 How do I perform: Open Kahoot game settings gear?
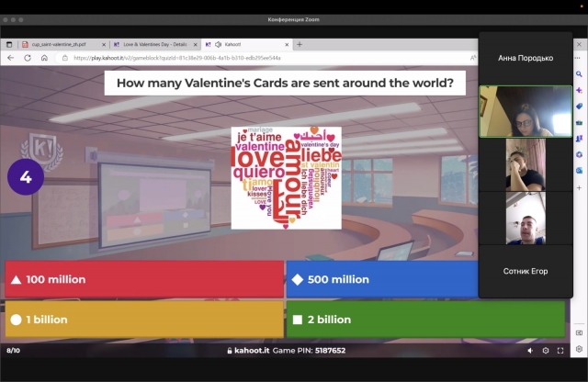(546, 351)
